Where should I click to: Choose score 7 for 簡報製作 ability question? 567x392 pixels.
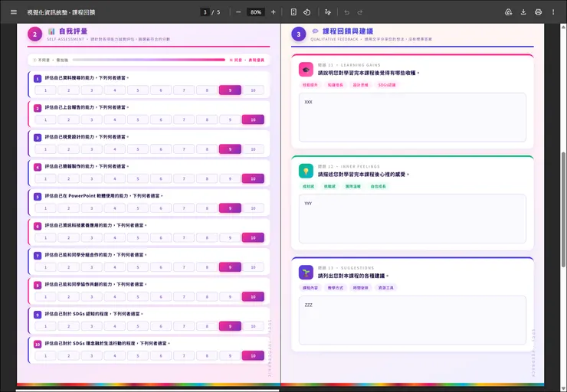click(x=184, y=178)
